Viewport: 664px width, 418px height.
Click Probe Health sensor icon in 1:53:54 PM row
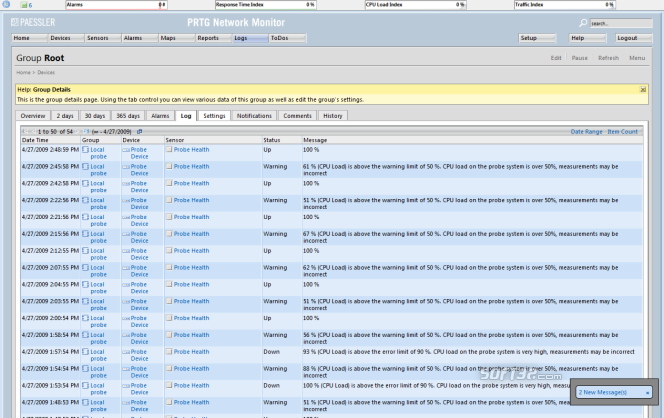coord(169,385)
